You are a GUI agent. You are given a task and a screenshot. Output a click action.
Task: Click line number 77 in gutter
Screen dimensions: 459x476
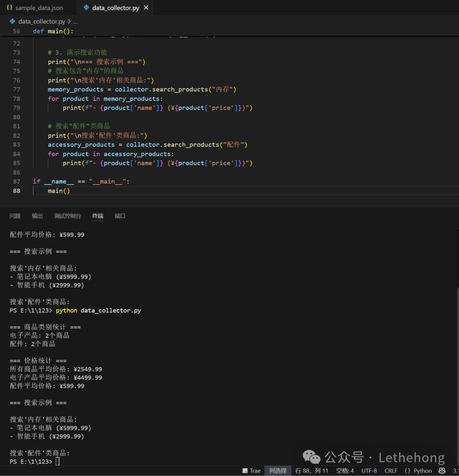(17, 89)
